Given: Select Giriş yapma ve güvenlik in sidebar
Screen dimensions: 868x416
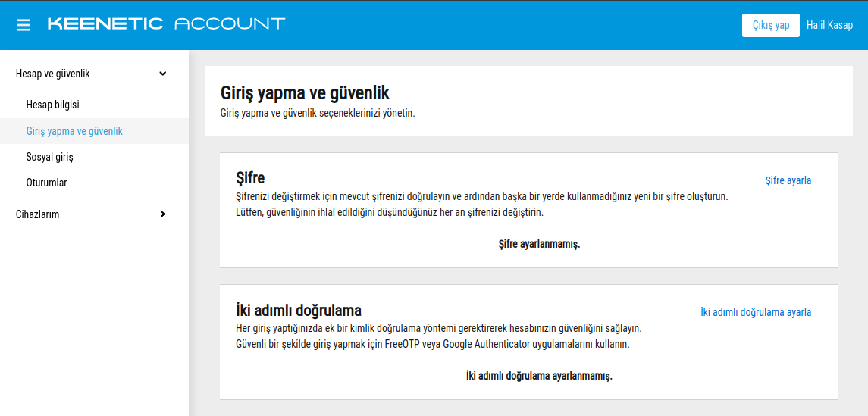Looking at the screenshot, I should click(x=74, y=131).
